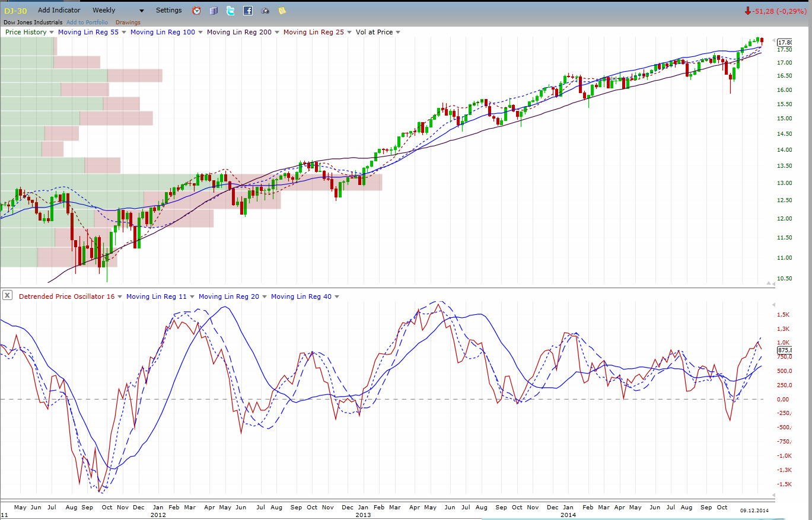Viewport: 812px width, 520px height.
Task: Click the 2012 year marker on time axis
Action: click(158, 515)
